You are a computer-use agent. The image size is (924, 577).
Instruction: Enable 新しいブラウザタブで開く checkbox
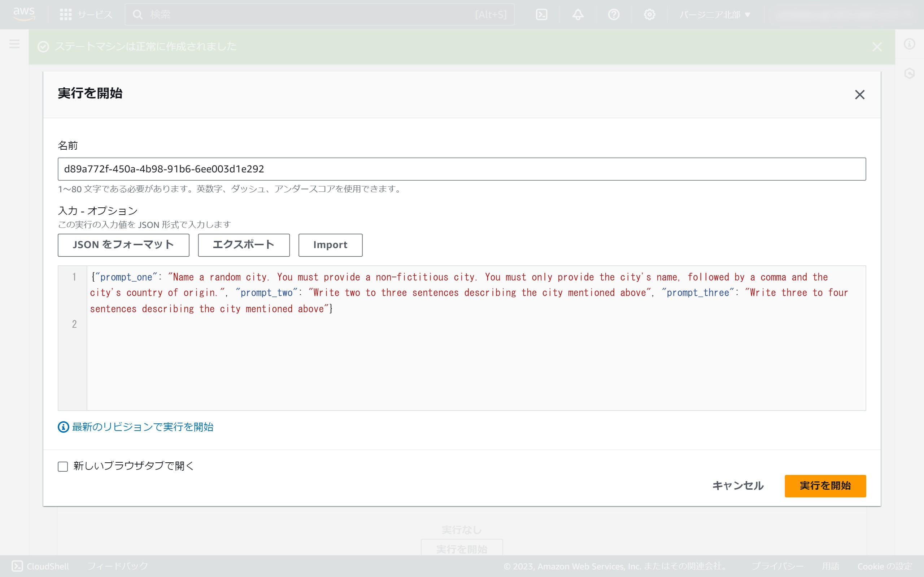(x=63, y=466)
